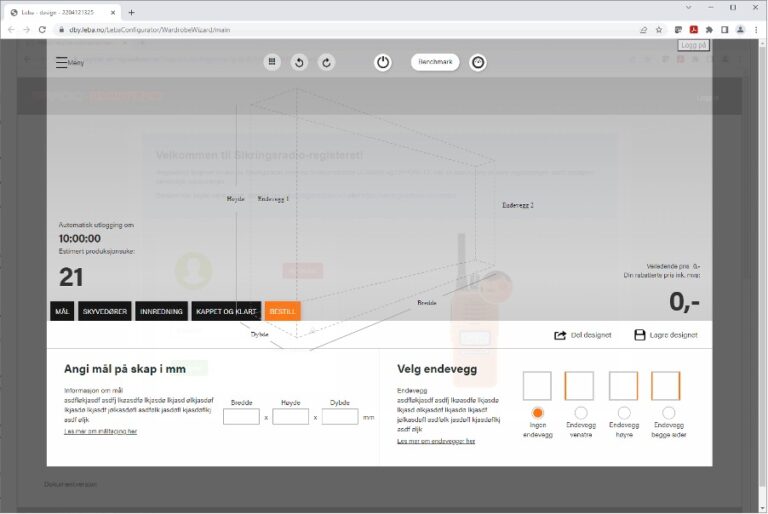The image size is (768, 514).
Task: Click the Endevegg begge sider thumbnail
Action: point(666,386)
